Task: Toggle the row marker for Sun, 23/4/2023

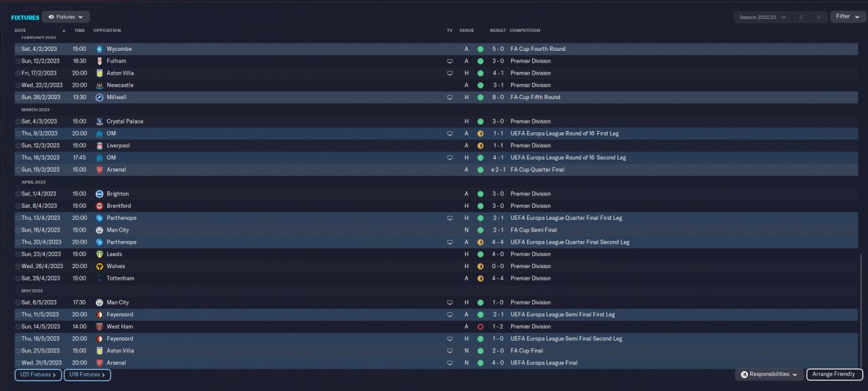Action: (x=18, y=255)
